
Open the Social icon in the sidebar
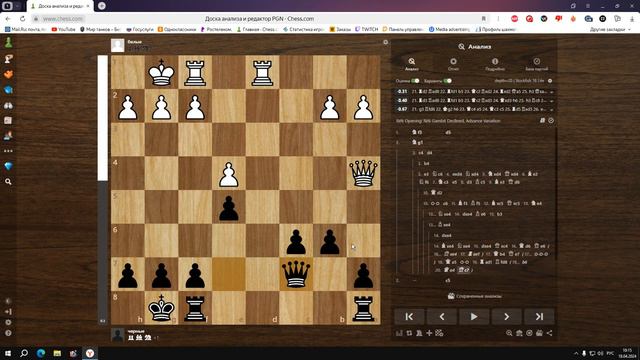8,136
